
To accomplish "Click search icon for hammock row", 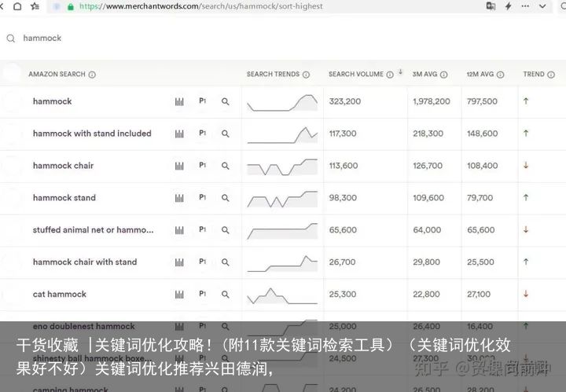I will (x=226, y=101).
